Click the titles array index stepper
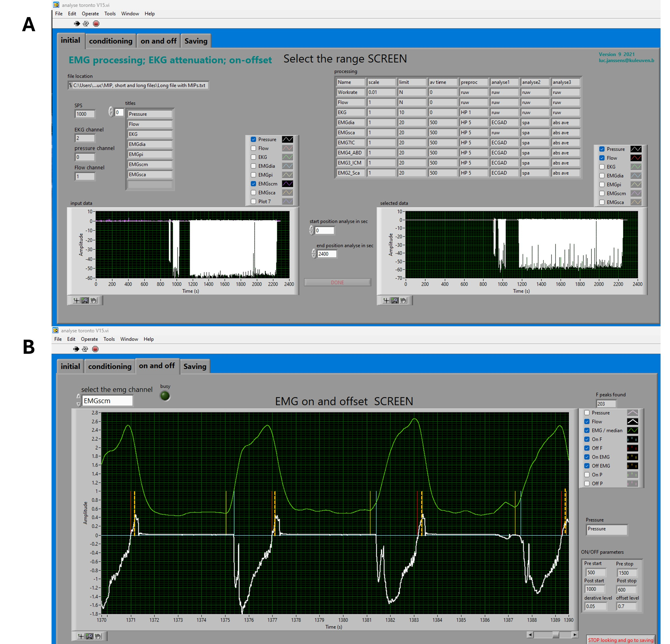The width and height of the screenshot is (670, 644). click(x=111, y=112)
